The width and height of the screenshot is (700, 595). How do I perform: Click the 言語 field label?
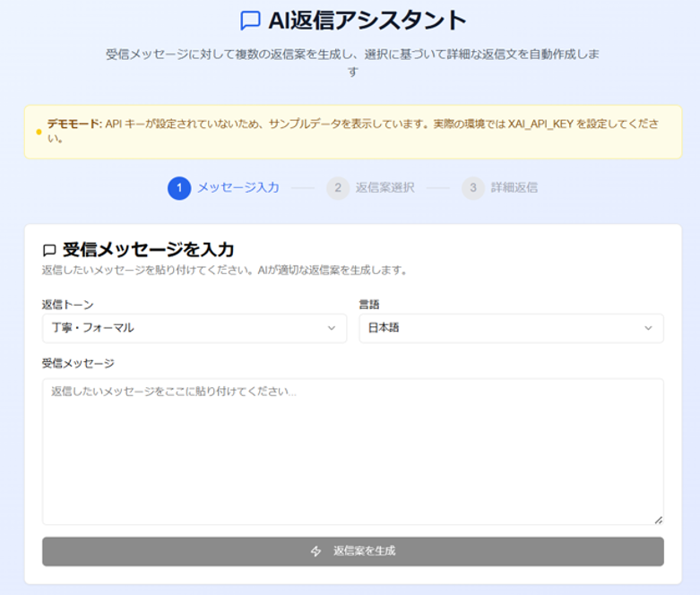[x=369, y=305]
